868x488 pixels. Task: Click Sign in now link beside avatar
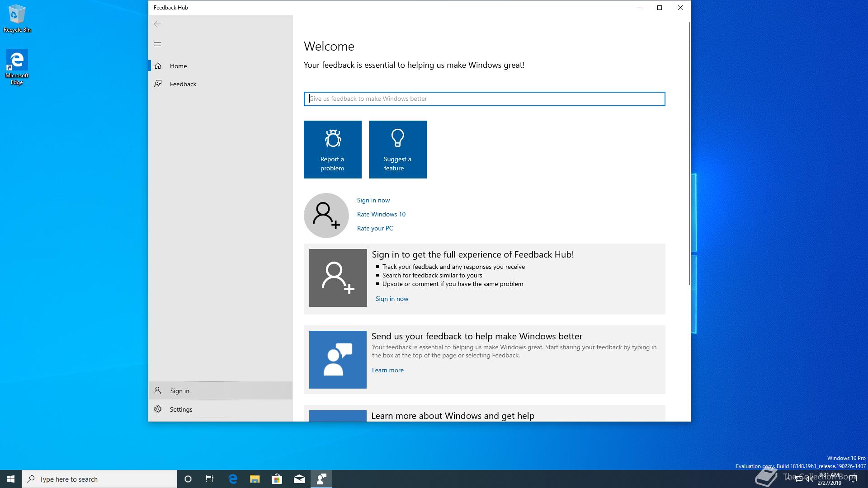point(373,200)
